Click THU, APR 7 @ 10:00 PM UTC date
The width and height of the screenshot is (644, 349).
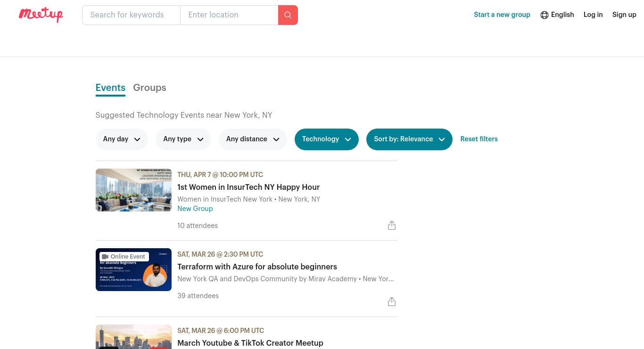pyautogui.click(x=220, y=175)
